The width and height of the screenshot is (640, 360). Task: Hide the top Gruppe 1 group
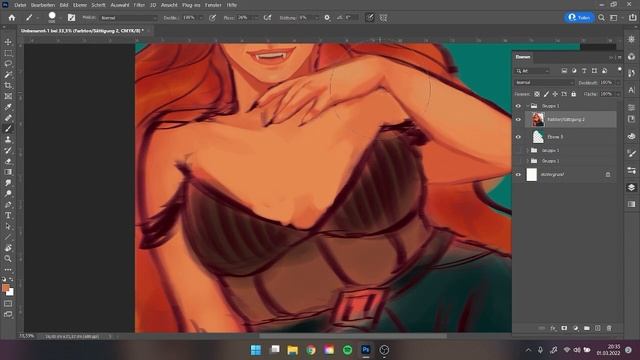pos(518,106)
